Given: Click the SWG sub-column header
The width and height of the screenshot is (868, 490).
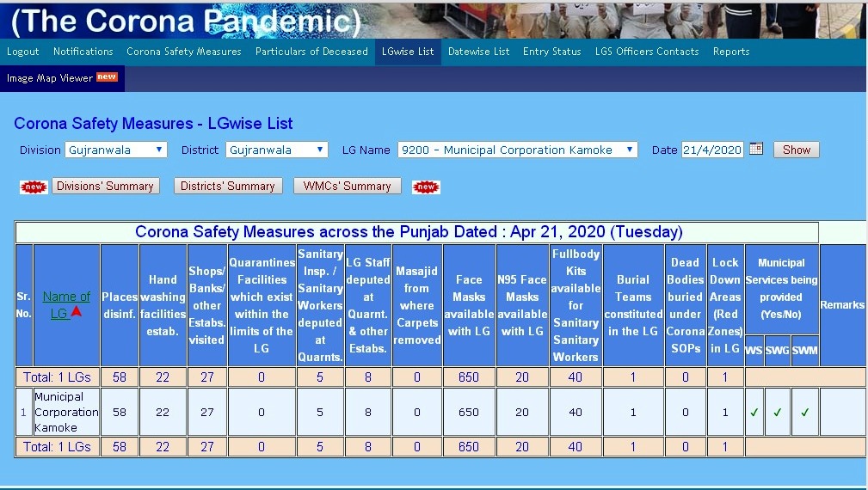Looking at the screenshot, I should point(777,350).
